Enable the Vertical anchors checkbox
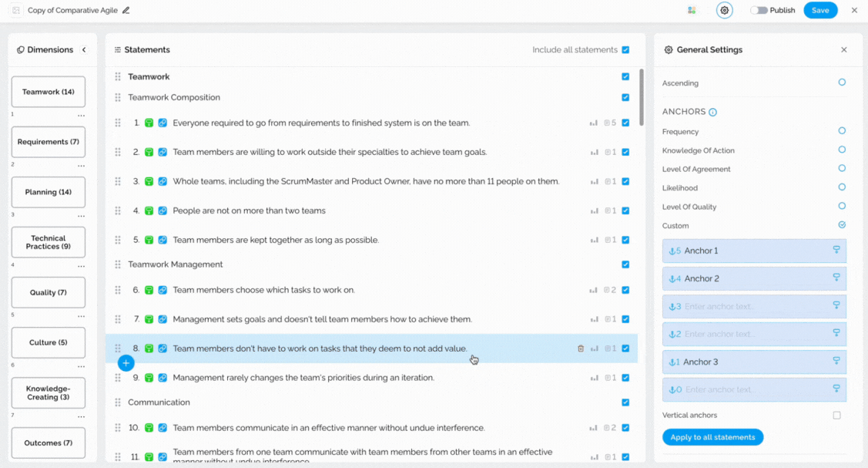This screenshot has width=868, height=468. pos(836,416)
